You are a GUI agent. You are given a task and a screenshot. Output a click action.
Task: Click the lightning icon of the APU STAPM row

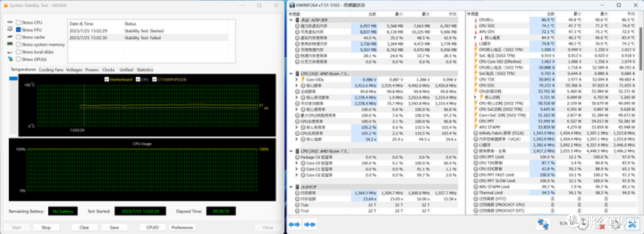point(476,127)
